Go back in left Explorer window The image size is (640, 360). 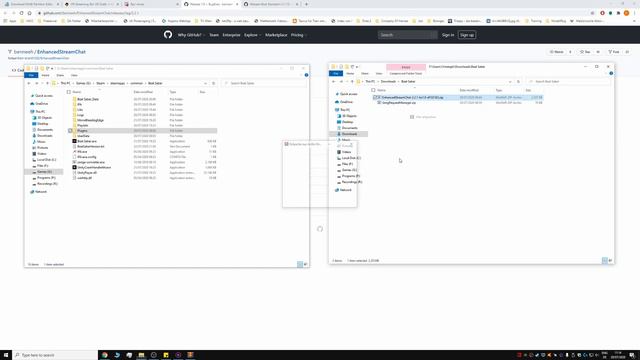pos(29,83)
